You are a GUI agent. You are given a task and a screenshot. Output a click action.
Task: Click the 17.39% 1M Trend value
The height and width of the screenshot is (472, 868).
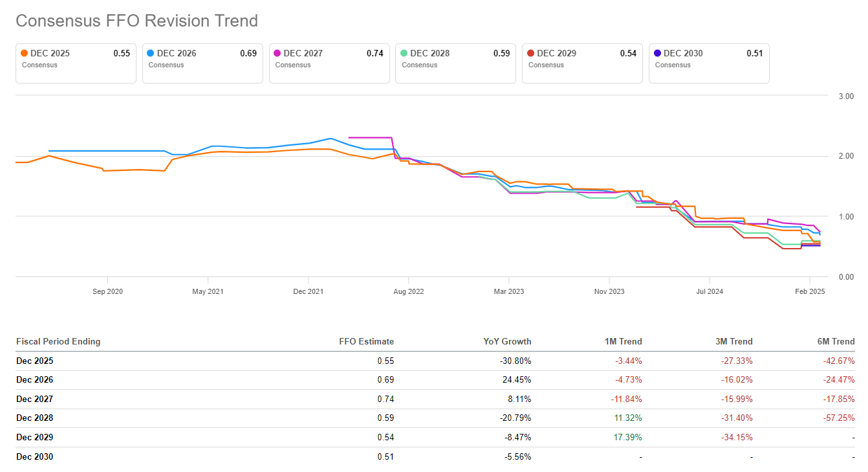(x=628, y=437)
